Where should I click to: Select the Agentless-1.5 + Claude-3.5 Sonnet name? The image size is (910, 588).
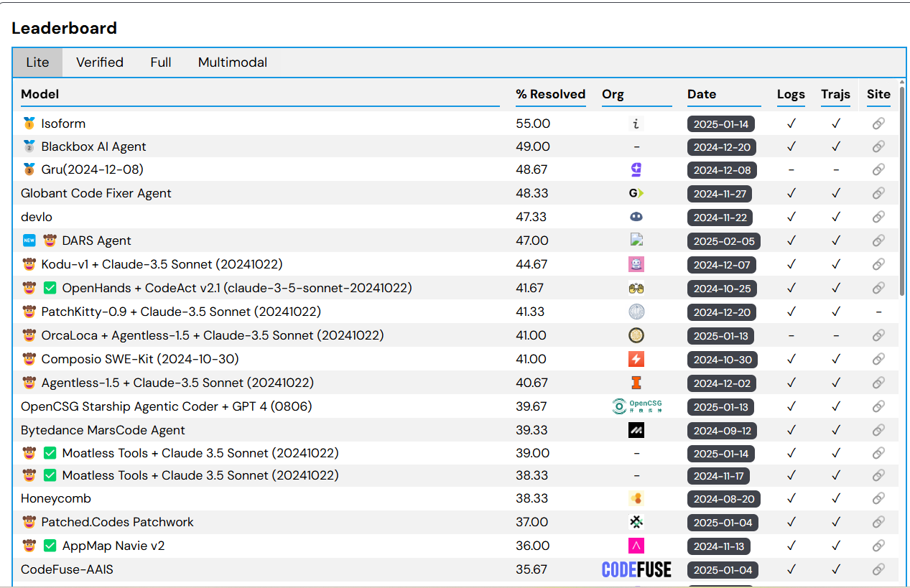tap(177, 383)
